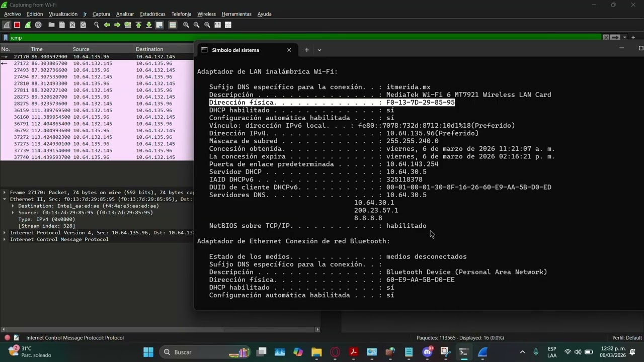Screen dimensions: 644x362
Task: Toggle packet list colorization icon
Action: (173, 25)
